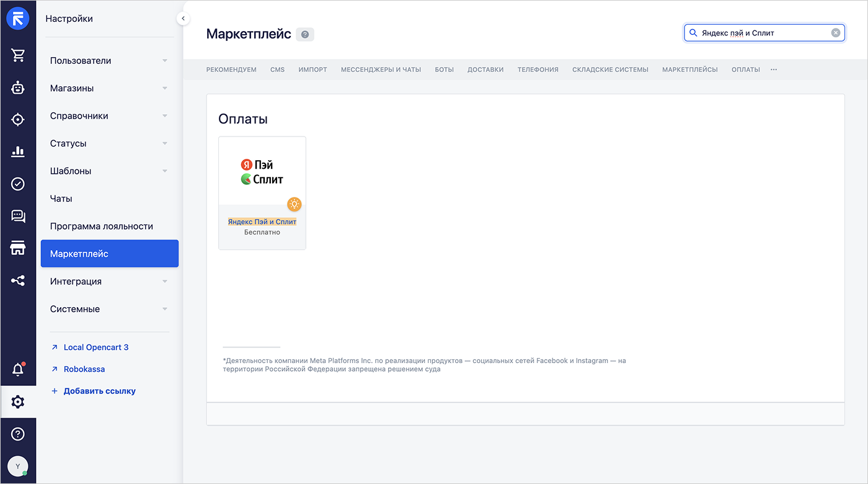Click the Яндекс Пэй Сплит logo thumbnail
The image size is (868, 484).
(262, 171)
